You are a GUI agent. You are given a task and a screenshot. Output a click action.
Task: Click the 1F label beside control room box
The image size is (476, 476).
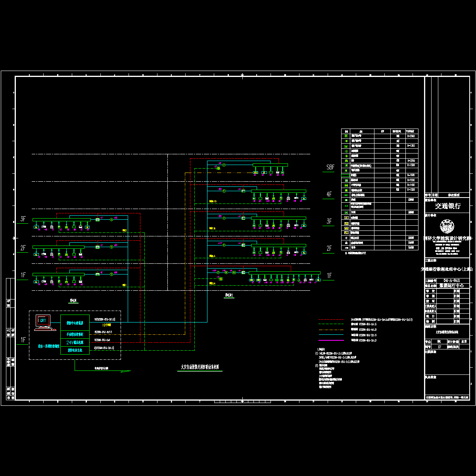click(23, 340)
